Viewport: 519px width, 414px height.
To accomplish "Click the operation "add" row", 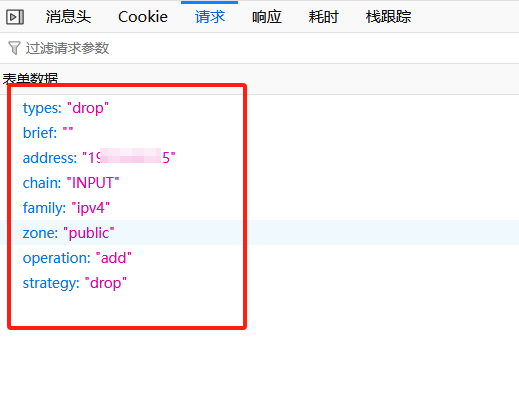I will pos(259,258).
